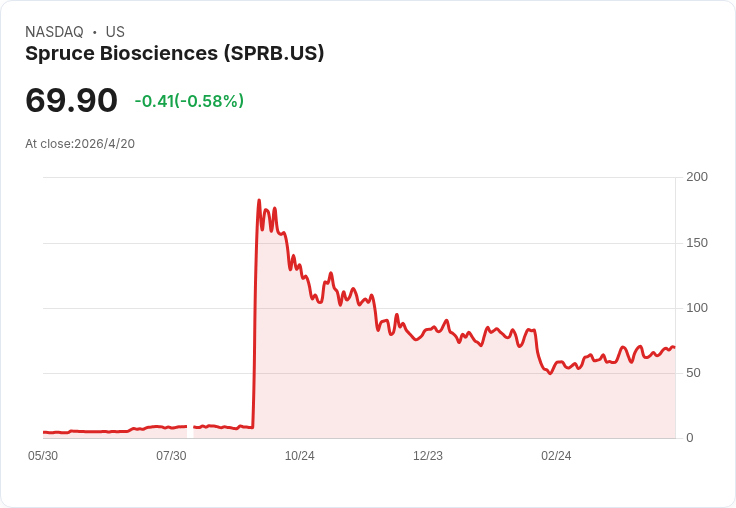This screenshot has height=508, width=736.
Task: Click the 0 y-axis value label
Action: coord(690,438)
